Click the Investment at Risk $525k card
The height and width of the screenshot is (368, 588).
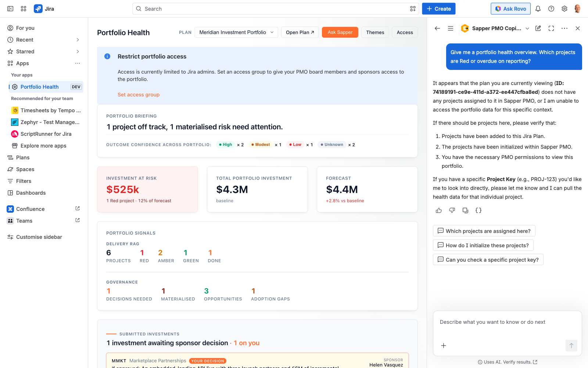(x=147, y=190)
